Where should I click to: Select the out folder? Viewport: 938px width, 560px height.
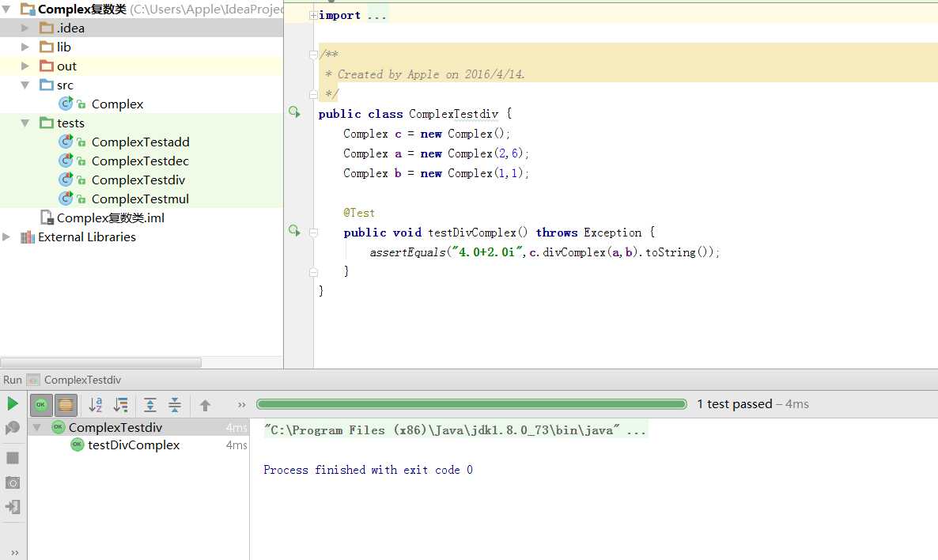(x=66, y=66)
